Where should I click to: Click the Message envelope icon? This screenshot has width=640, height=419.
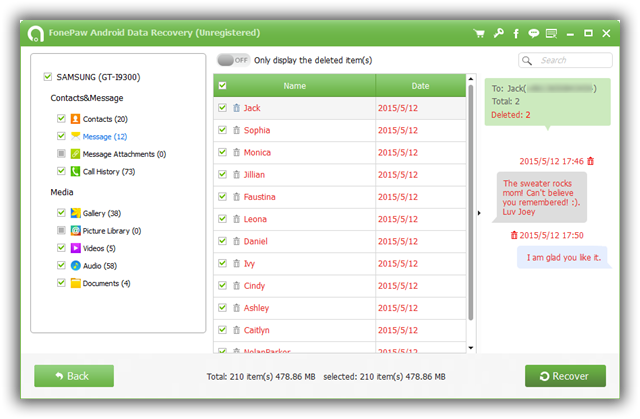pos(75,136)
